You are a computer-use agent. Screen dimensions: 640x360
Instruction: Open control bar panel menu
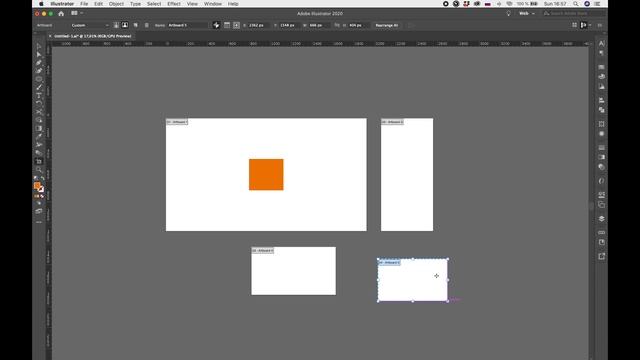tap(600, 25)
